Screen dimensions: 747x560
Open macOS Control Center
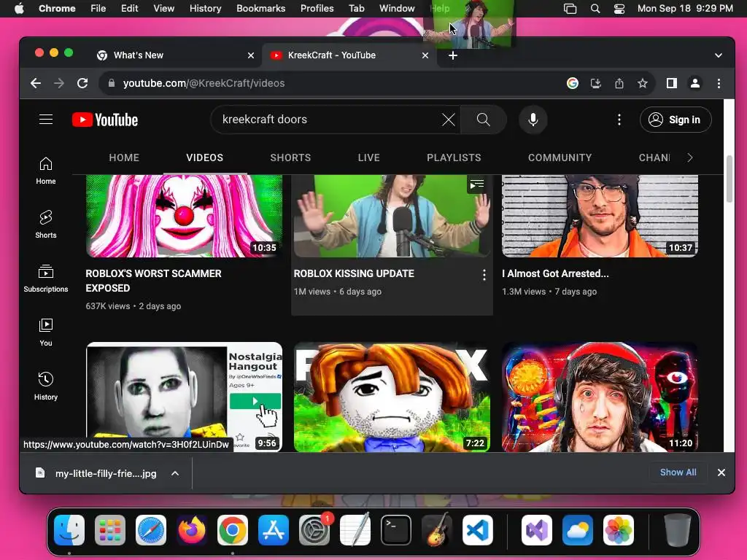click(619, 9)
